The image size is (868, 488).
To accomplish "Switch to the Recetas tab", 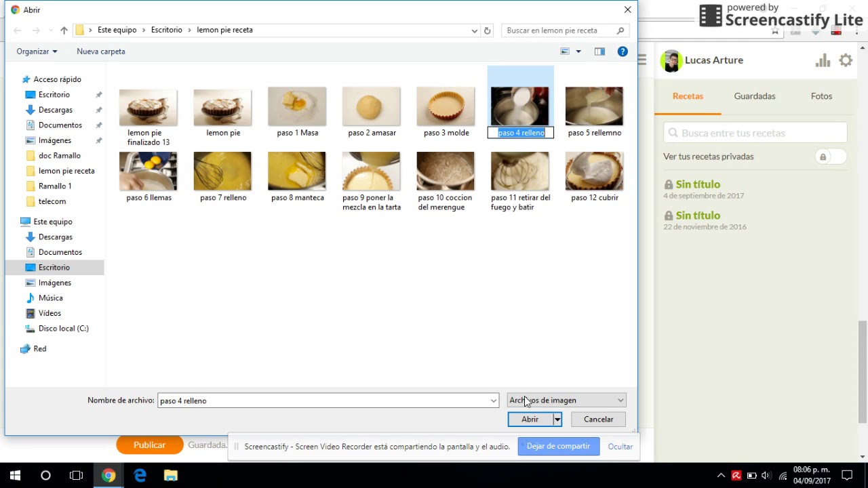I will 688,96.
